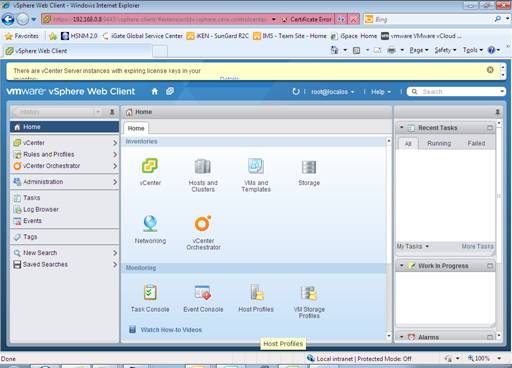This screenshot has height=368, width=512.
Task: Pin the navigator panel
Action: point(112,112)
